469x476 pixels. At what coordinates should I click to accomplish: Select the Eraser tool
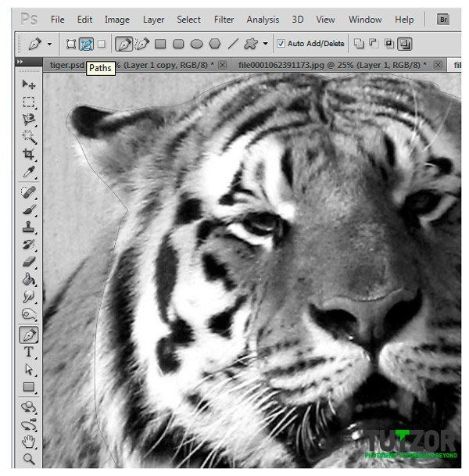click(29, 262)
